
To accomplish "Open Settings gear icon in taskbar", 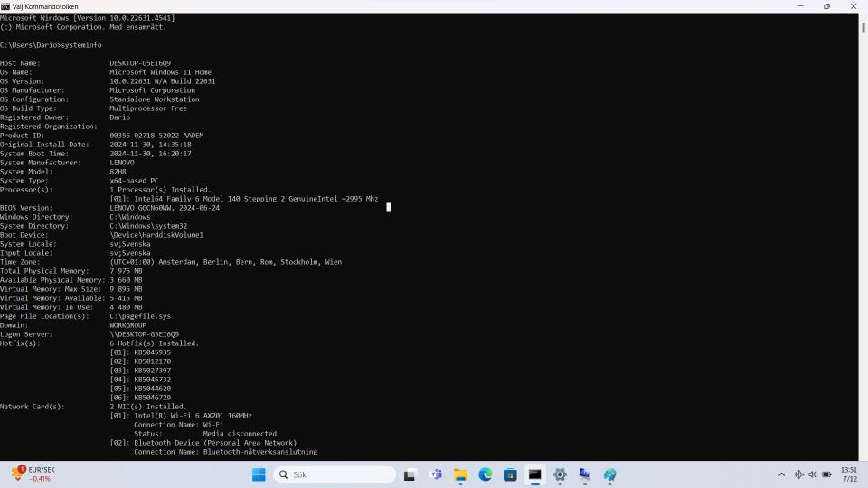I will coord(560,474).
